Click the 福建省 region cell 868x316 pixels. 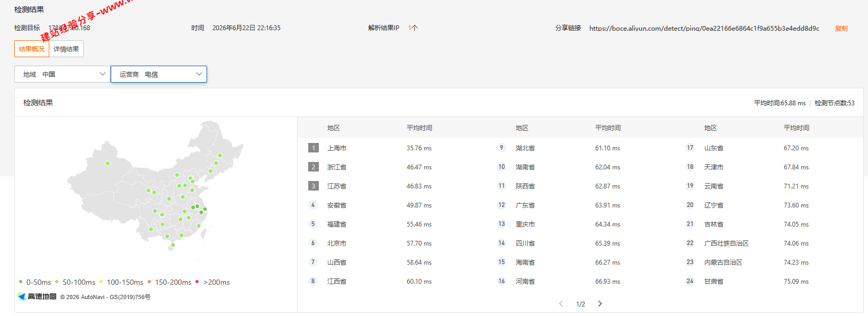point(337,224)
